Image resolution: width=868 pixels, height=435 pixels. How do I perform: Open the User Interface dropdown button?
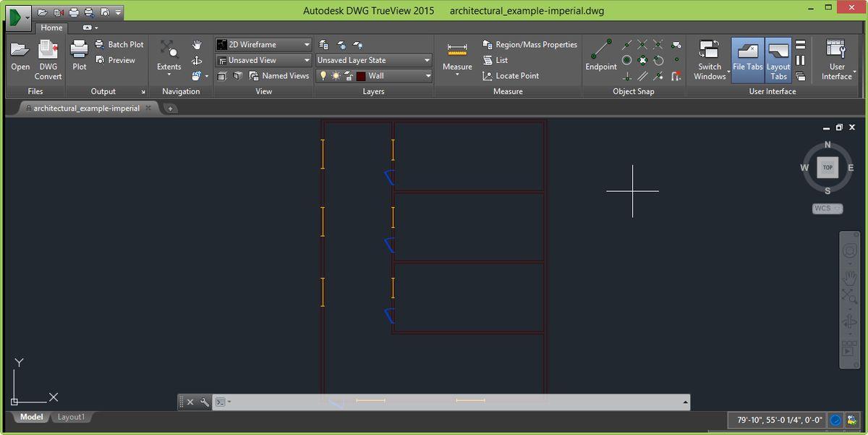(x=837, y=60)
